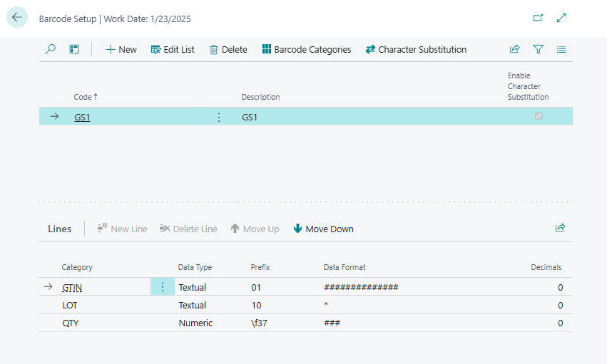
Task: Toggle Enable Character Substitution checkbox for GS1
Action: [539, 116]
